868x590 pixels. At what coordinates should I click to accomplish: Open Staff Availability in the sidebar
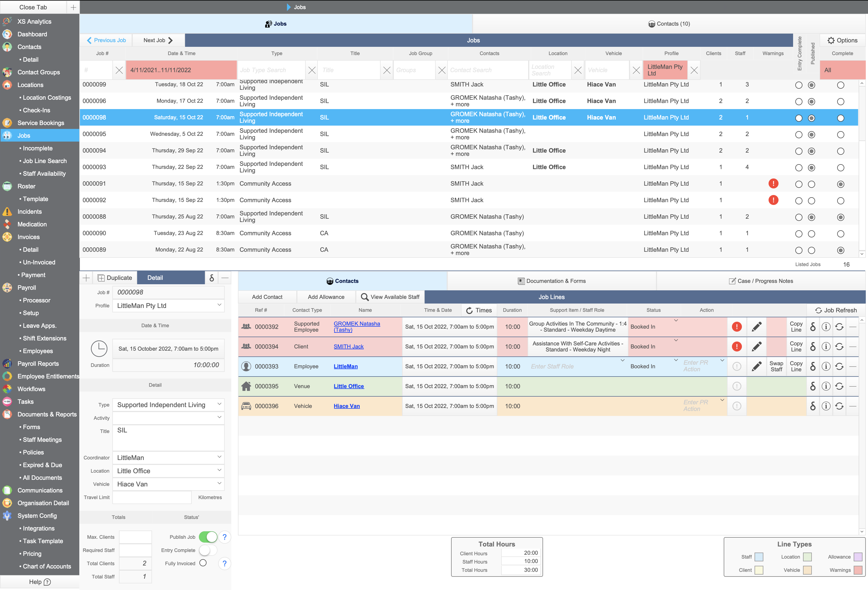[x=44, y=173]
